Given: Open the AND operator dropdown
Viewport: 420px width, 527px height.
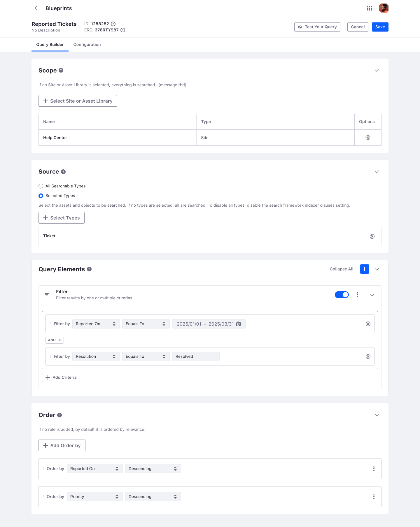Looking at the screenshot, I should point(55,340).
